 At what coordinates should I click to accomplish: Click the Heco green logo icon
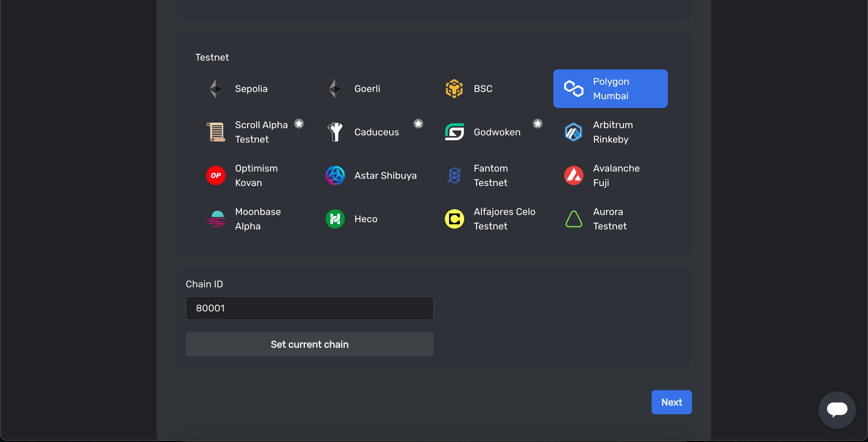pos(335,219)
